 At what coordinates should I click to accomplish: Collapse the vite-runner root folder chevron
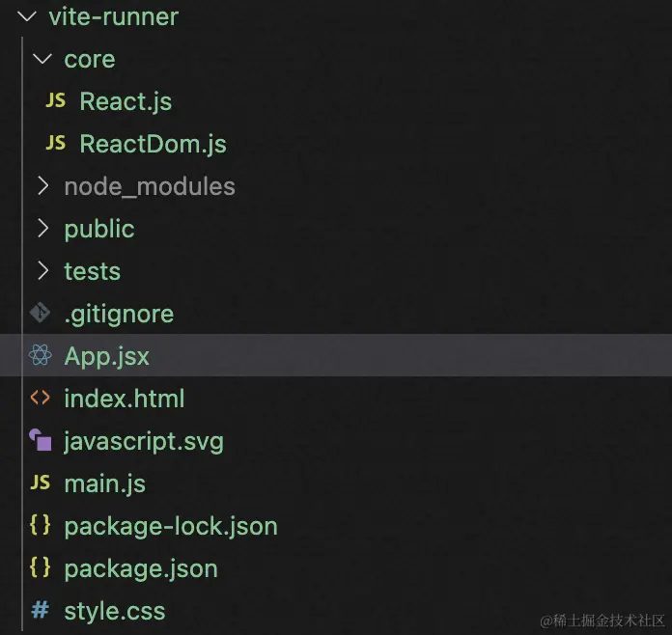click(x=27, y=16)
